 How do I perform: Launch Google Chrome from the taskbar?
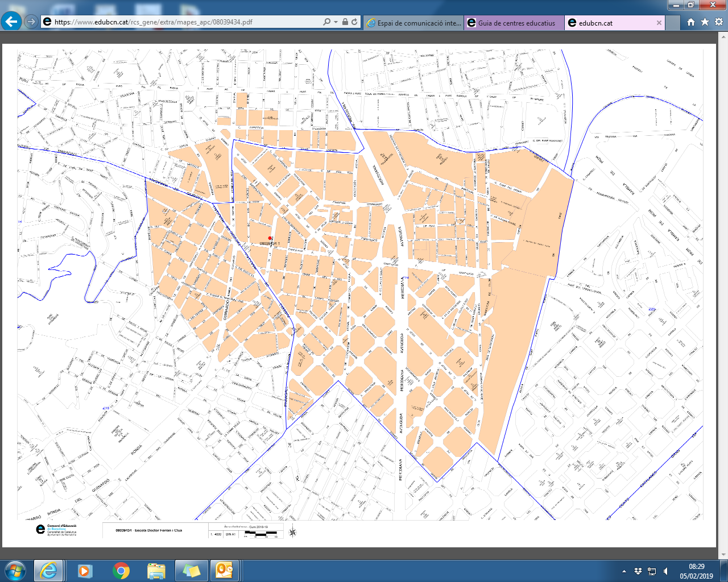click(x=121, y=570)
